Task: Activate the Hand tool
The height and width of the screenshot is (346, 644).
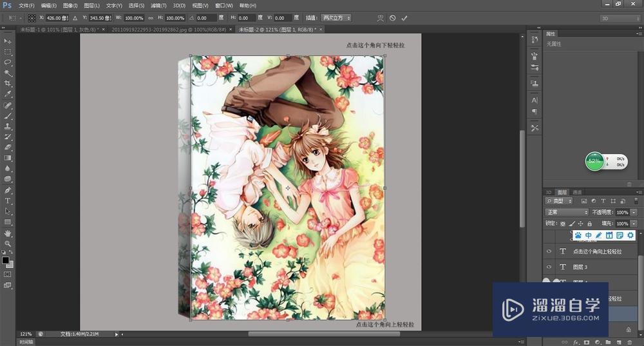Action: pos(8,233)
